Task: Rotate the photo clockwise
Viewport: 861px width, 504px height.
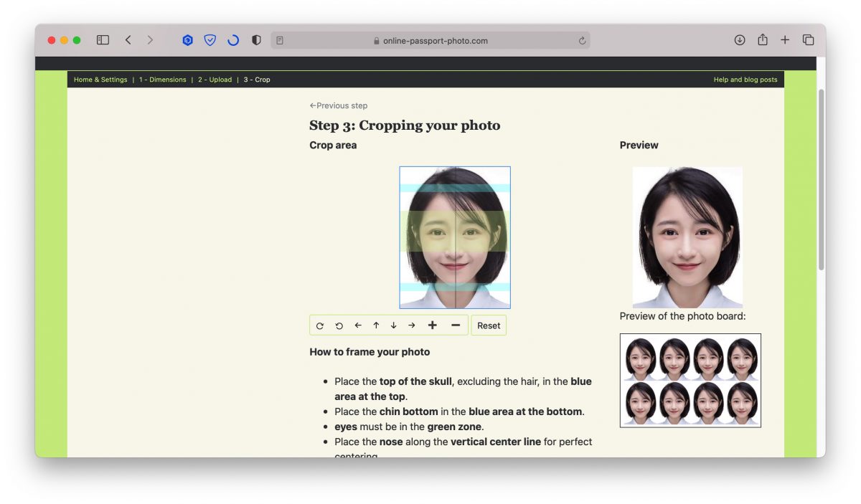Action: 320,325
